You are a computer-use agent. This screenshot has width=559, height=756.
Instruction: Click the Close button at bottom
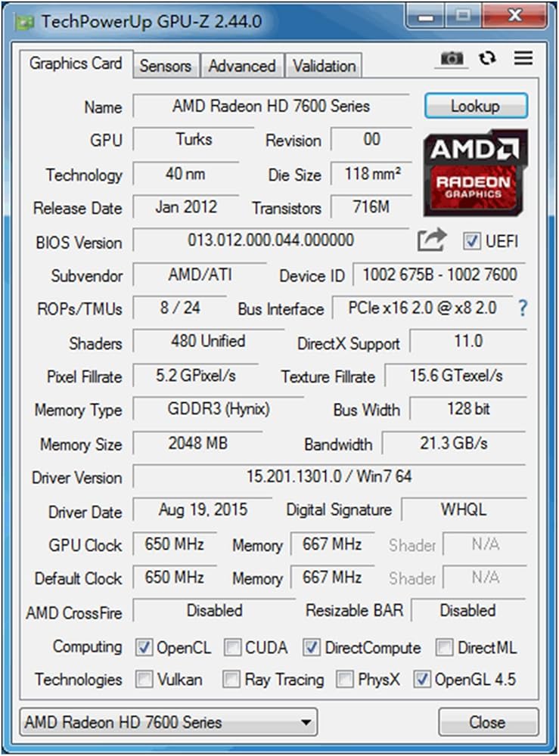[488, 722]
